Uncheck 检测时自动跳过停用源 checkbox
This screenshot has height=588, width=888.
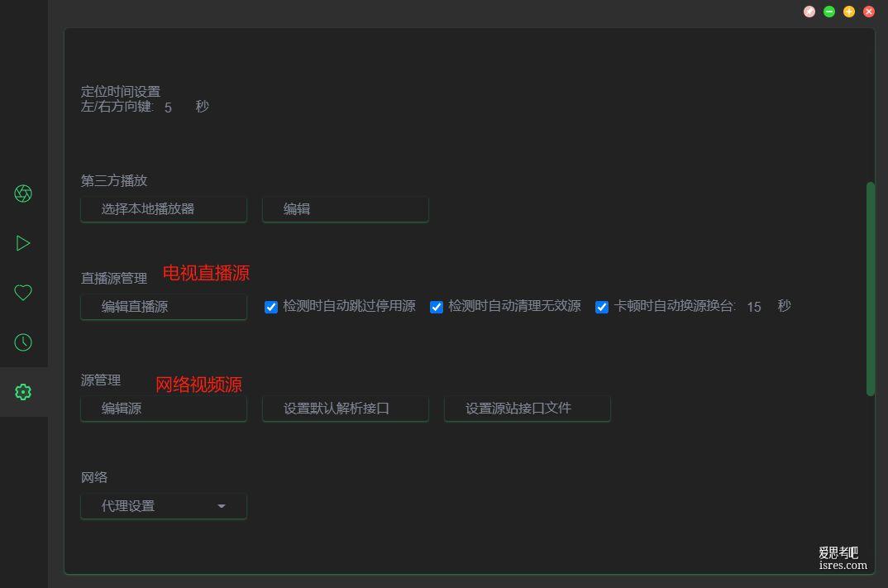(271, 307)
